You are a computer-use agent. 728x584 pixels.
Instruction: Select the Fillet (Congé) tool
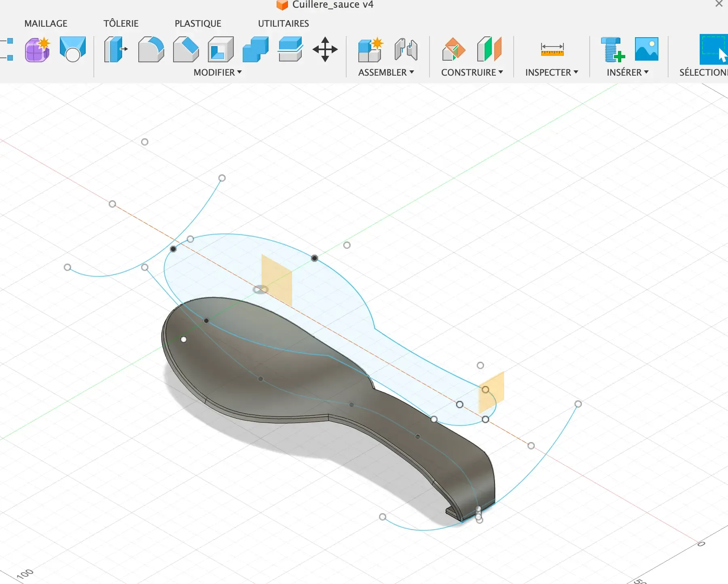point(151,49)
